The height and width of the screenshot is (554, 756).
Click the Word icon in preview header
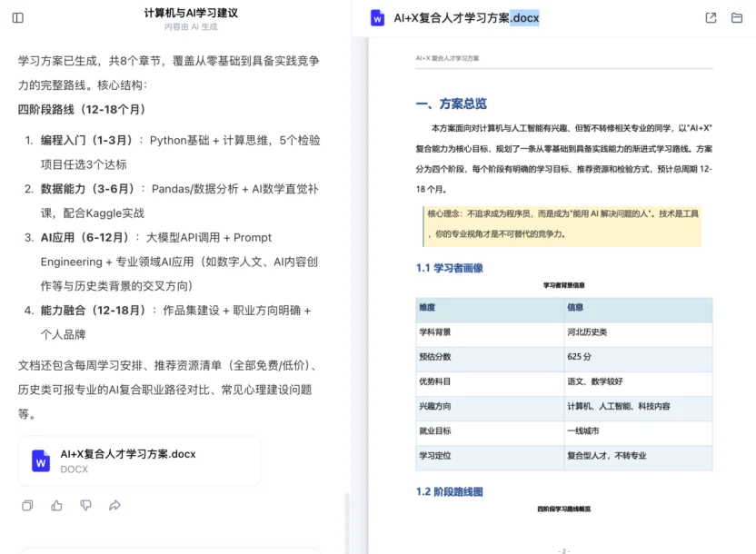pyautogui.click(x=377, y=18)
